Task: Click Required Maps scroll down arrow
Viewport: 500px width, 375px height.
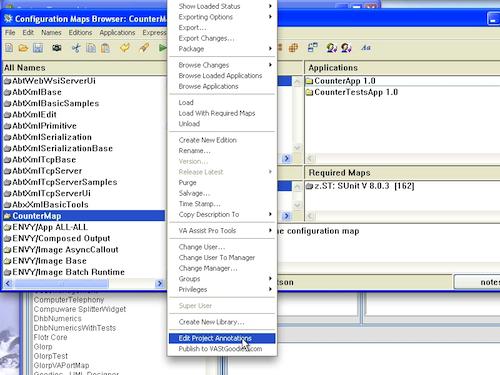Action: 297,205
